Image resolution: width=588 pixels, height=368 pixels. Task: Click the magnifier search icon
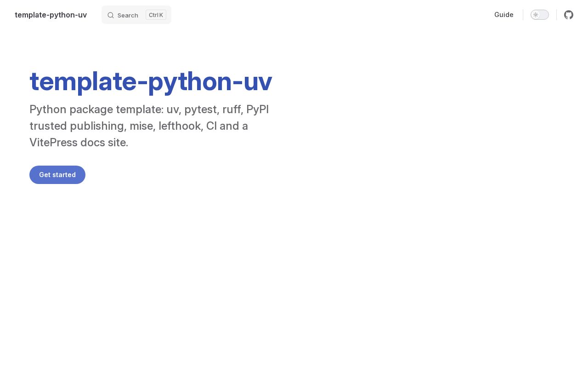click(111, 15)
